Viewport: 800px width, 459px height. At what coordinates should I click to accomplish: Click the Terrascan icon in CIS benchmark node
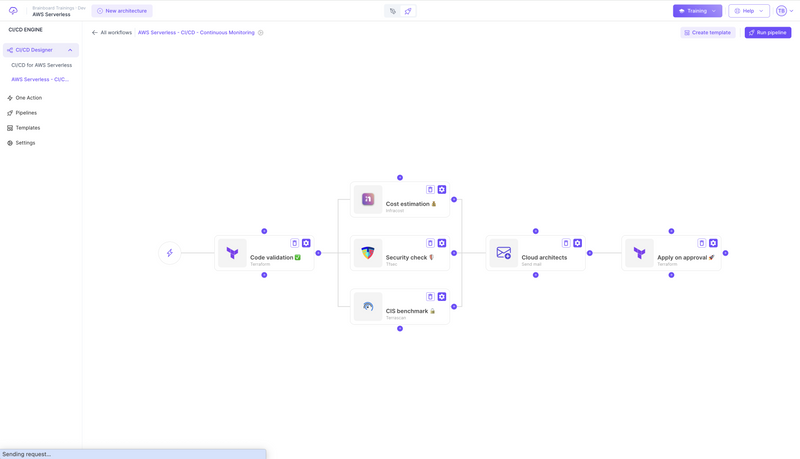pyautogui.click(x=368, y=307)
